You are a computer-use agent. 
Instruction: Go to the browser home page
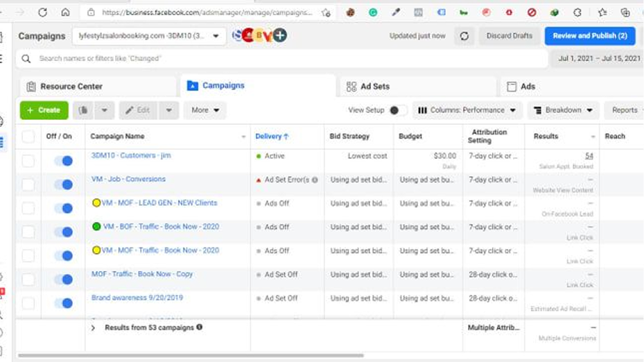65,12
